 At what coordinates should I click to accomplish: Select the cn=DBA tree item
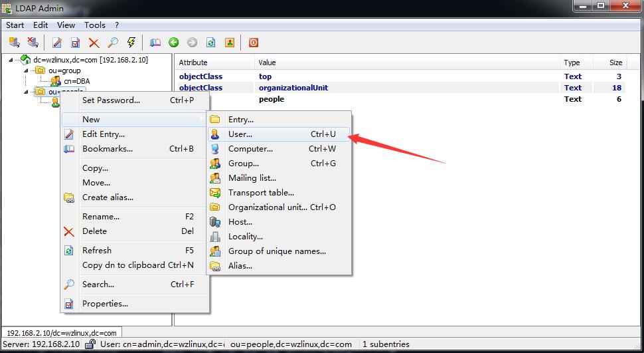(x=77, y=82)
